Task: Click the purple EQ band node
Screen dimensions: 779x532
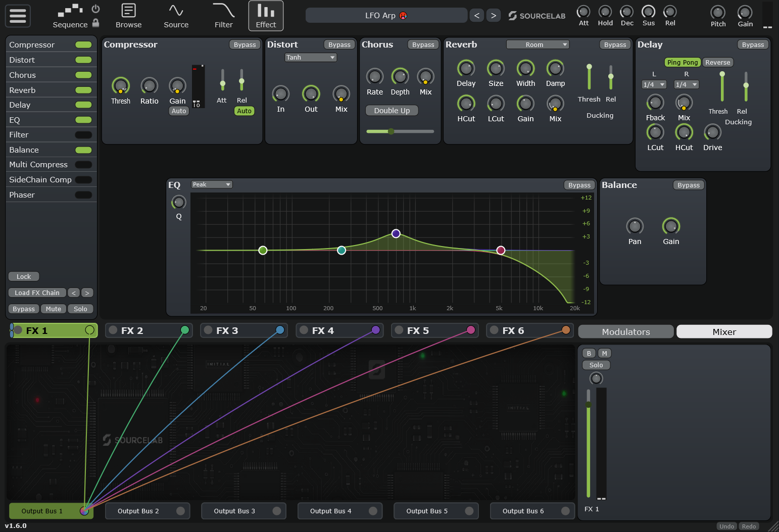Action: point(396,233)
